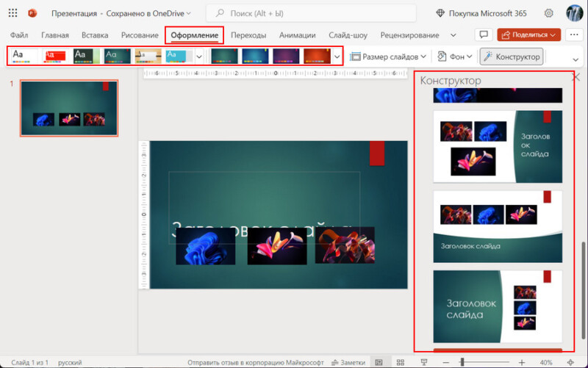Image resolution: width=588 pixels, height=368 pixels.
Task: Open settings gear icon
Action: coord(548,13)
